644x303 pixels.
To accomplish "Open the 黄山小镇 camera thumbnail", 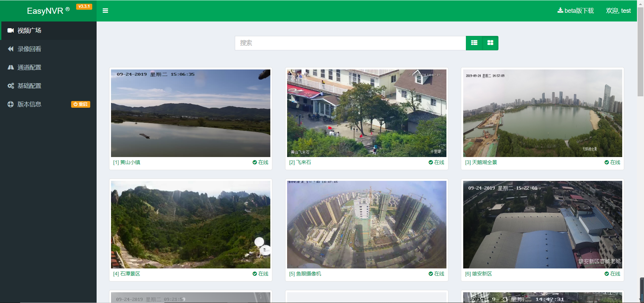I will click(x=191, y=113).
